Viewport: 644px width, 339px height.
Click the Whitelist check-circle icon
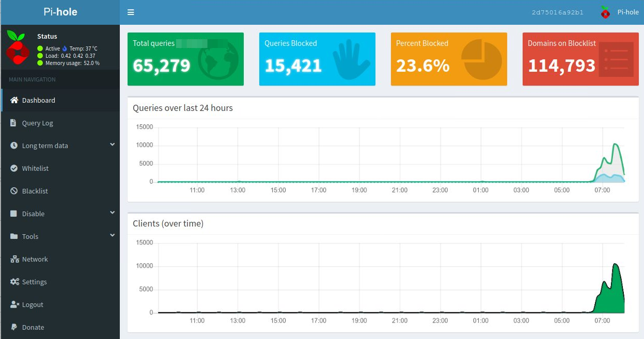pos(14,168)
